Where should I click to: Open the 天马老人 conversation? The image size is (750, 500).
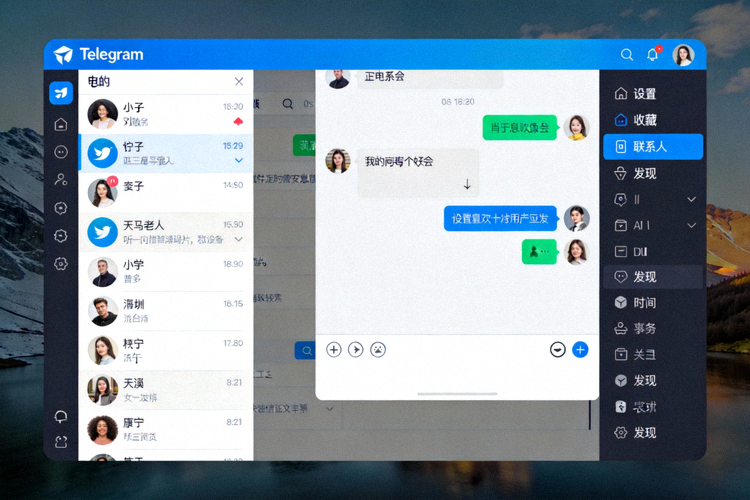click(166, 232)
